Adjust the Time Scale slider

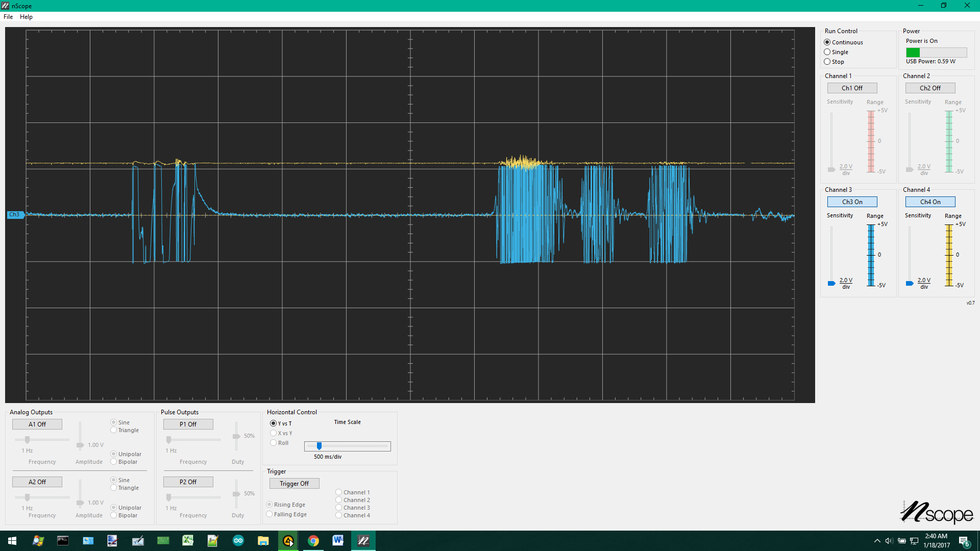coord(319,446)
